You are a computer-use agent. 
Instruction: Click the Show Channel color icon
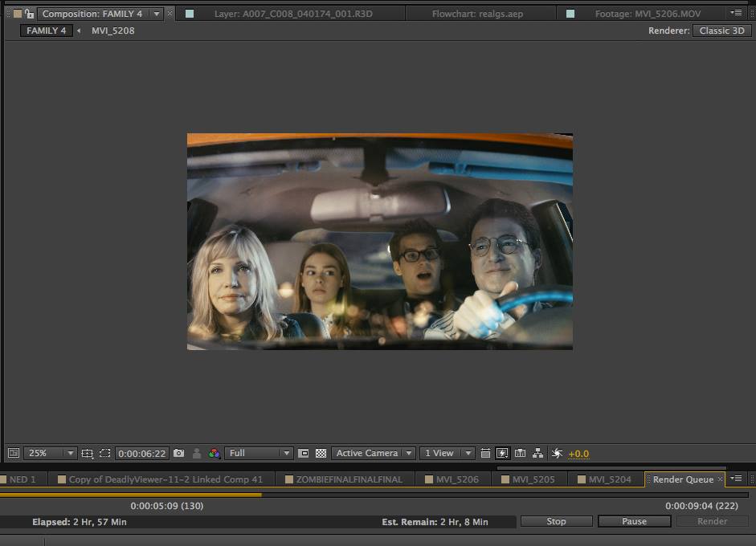tap(214, 454)
